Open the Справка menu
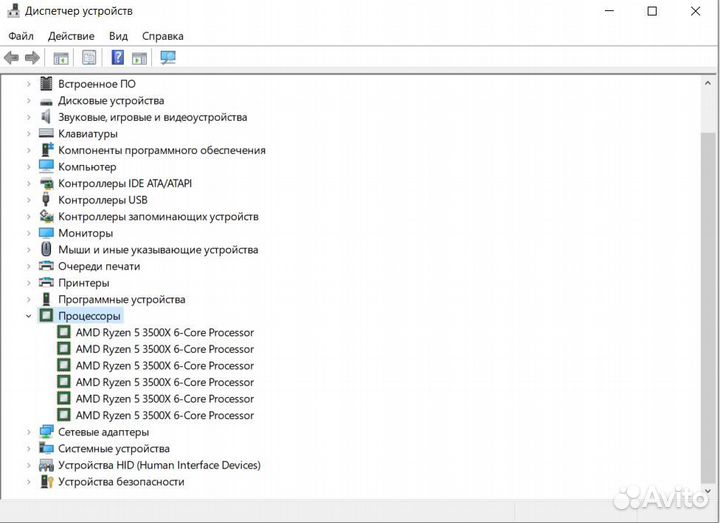 [162, 36]
